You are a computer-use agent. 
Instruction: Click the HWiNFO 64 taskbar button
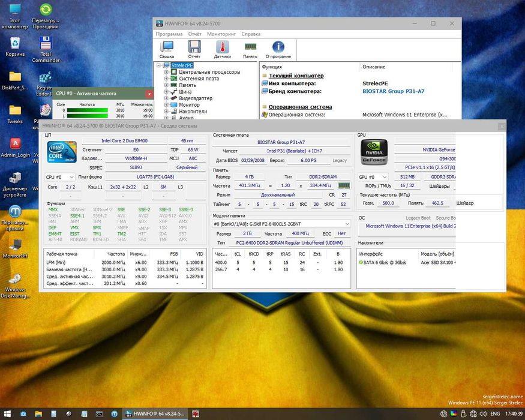click(155, 414)
